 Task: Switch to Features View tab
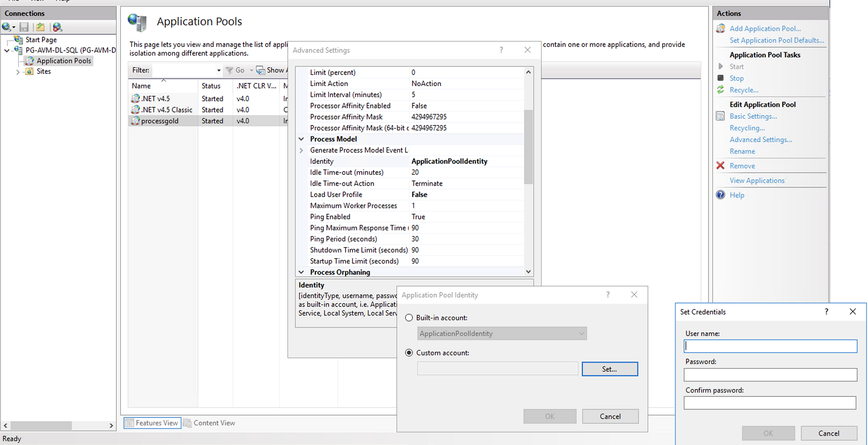[152, 423]
